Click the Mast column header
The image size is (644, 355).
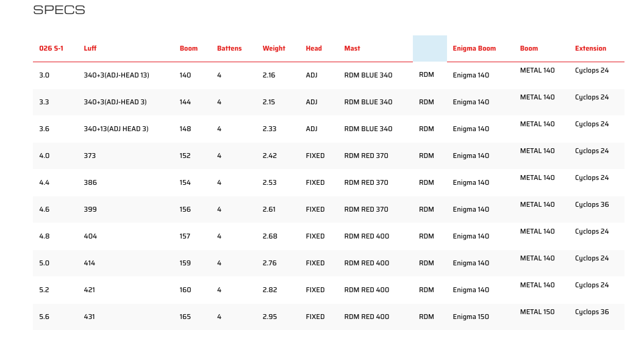(352, 48)
